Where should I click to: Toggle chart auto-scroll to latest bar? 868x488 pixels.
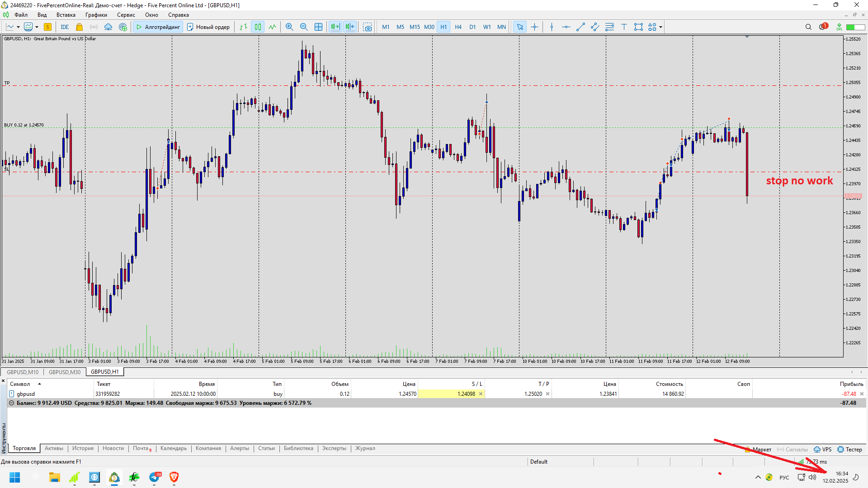tap(335, 27)
